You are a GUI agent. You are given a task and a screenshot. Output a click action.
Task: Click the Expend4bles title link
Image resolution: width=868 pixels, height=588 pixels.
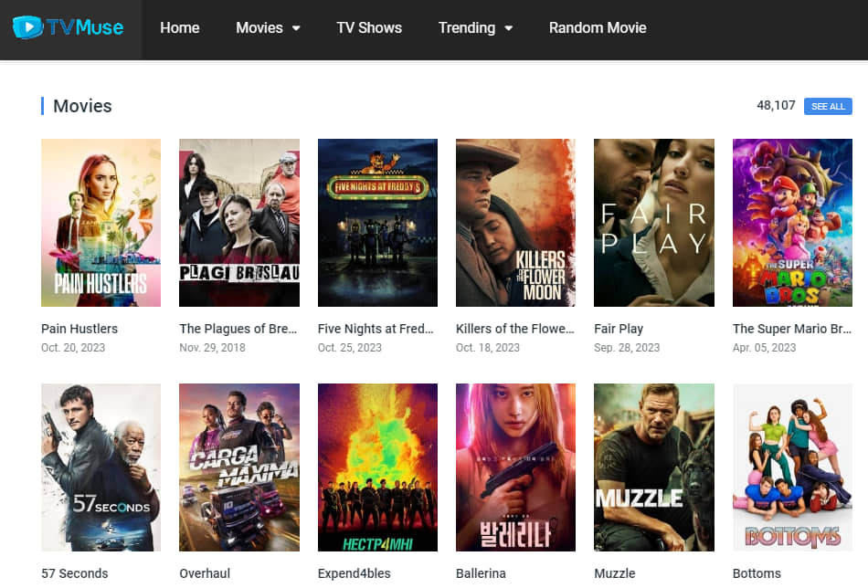point(354,573)
